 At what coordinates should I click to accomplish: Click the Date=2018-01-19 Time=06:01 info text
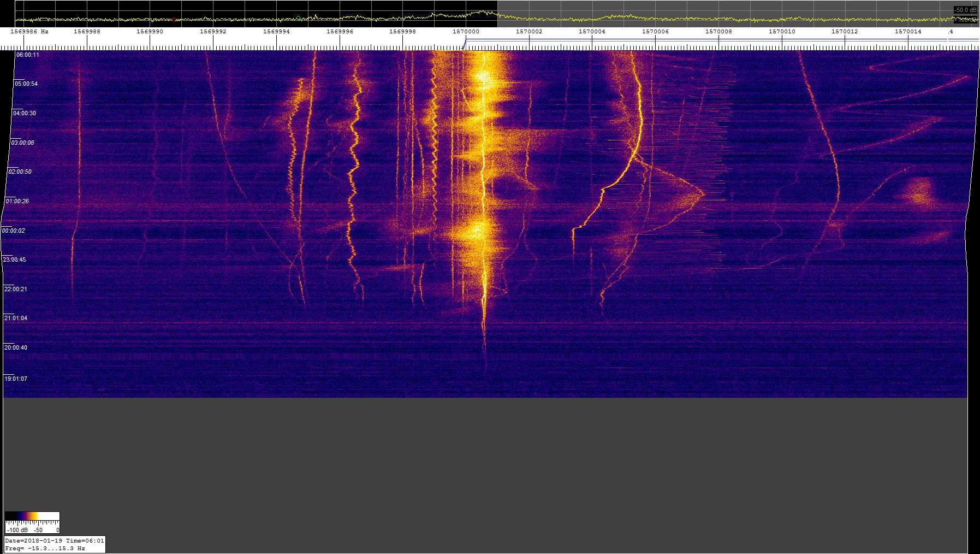click(x=55, y=541)
